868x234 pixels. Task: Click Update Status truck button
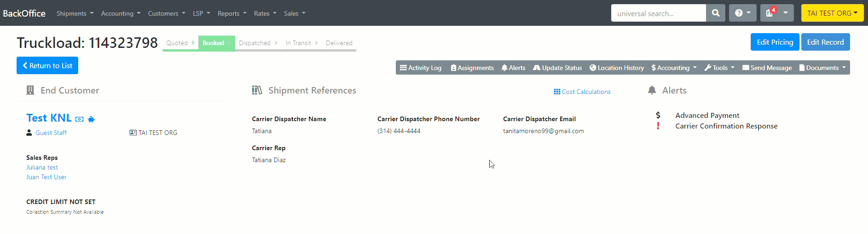coord(557,68)
